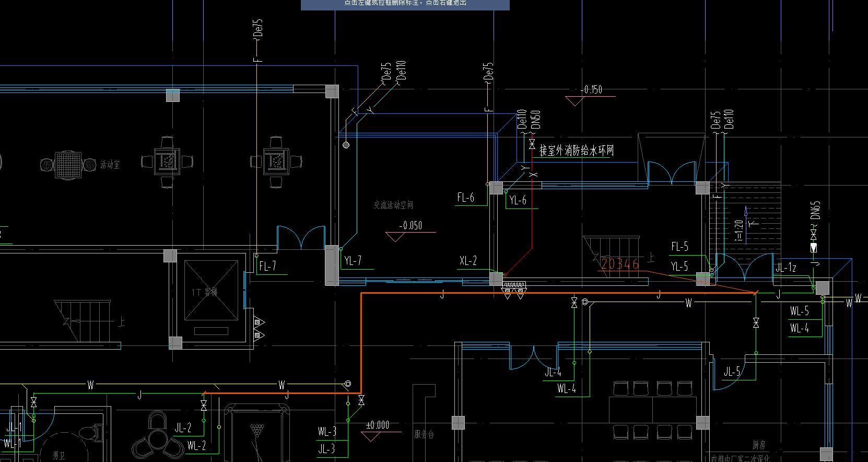The image size is (868, 462).
Task: Click the valve symbol above JL-5 riser
Action: coord(756,322)
